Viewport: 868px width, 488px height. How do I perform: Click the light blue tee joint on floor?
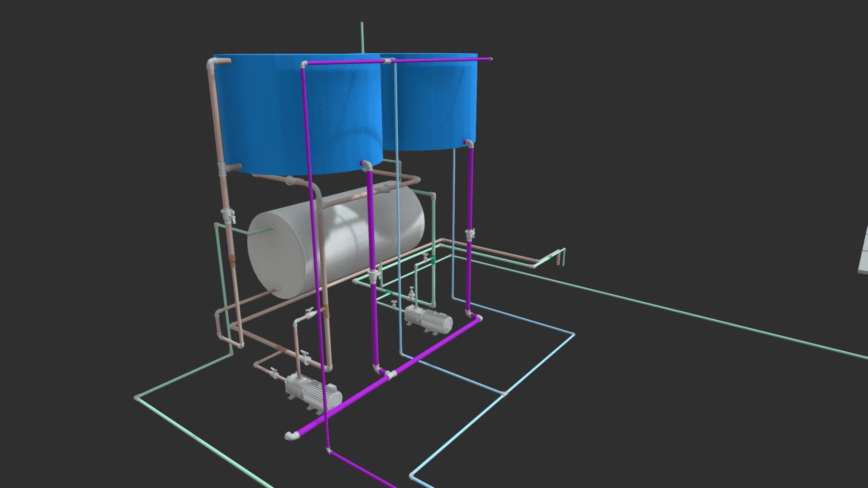coord(505,394)
